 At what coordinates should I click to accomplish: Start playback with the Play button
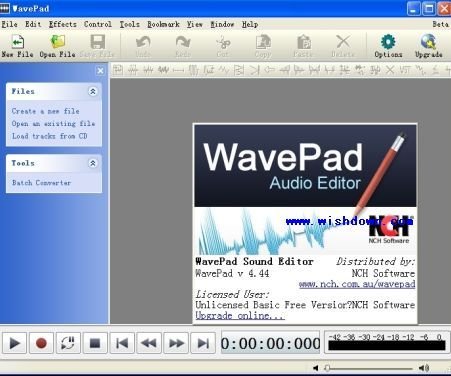14,343
